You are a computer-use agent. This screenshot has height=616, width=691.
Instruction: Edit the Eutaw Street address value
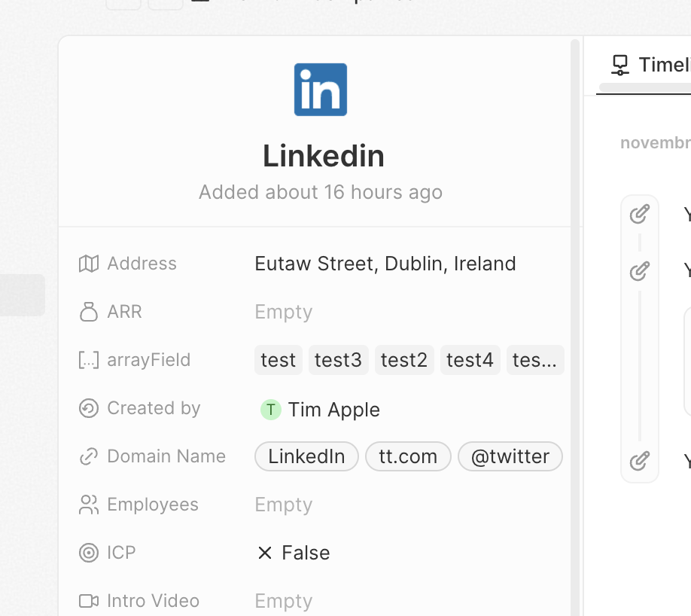pos(385,264)
